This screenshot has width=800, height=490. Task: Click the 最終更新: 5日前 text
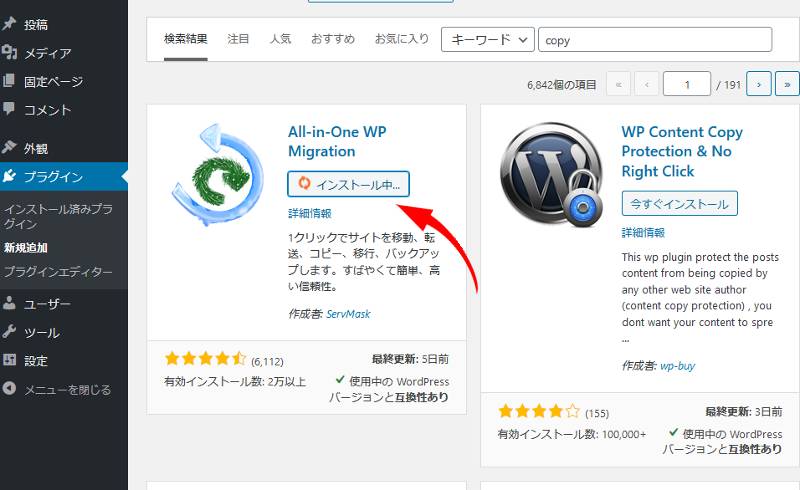[410, 359]
